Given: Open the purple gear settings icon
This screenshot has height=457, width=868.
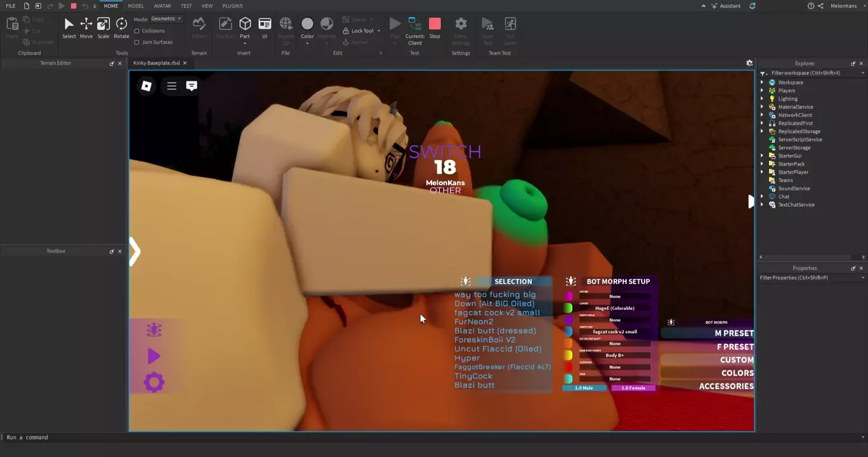Looking at the screenshot, I should pyautogui.click(x=154, y=382).
